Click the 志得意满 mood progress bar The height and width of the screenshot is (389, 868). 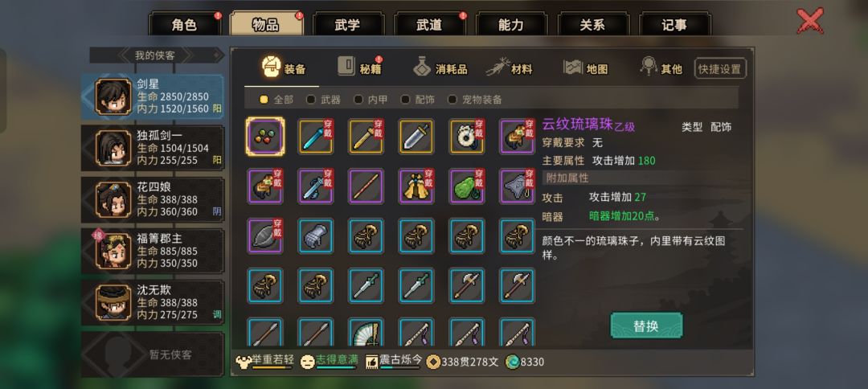[335, 366]
